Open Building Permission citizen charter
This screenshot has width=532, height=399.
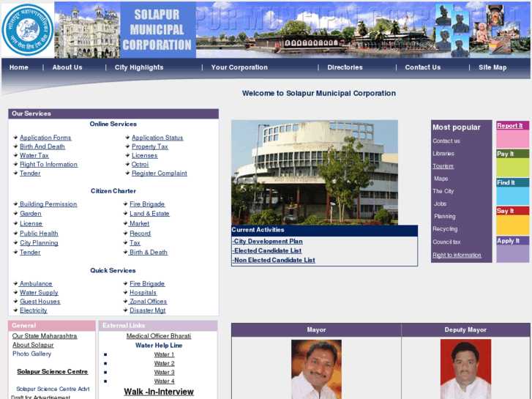[x=48, y=204]
